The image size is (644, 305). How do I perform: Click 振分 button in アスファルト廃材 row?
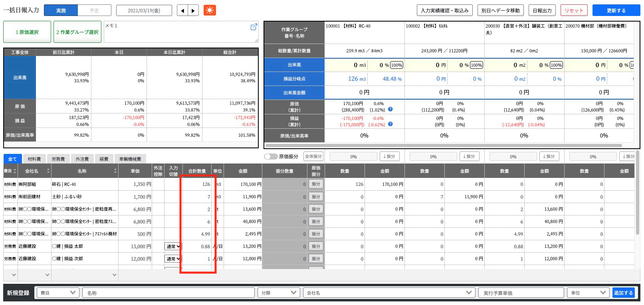coord(316,234)
